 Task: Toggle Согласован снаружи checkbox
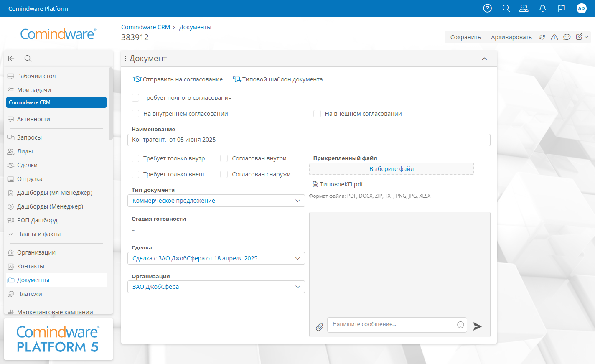tap(224, 174)
